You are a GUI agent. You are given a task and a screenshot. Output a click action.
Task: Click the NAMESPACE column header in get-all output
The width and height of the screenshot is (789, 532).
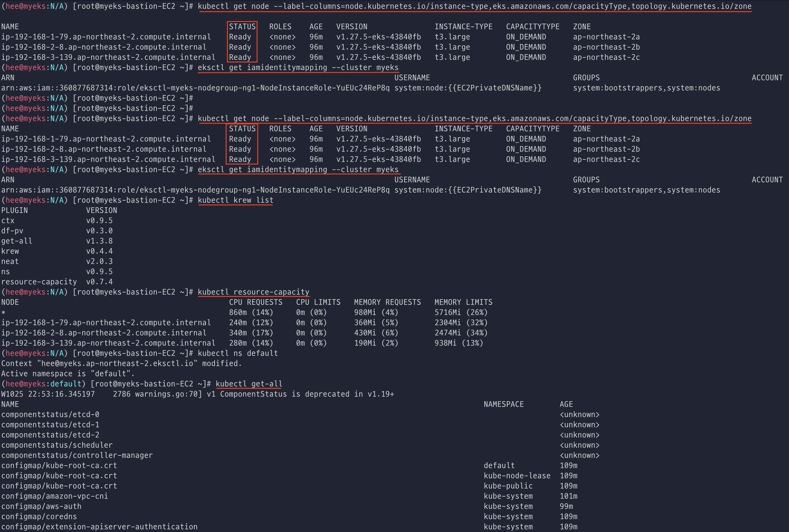(503, 404)
